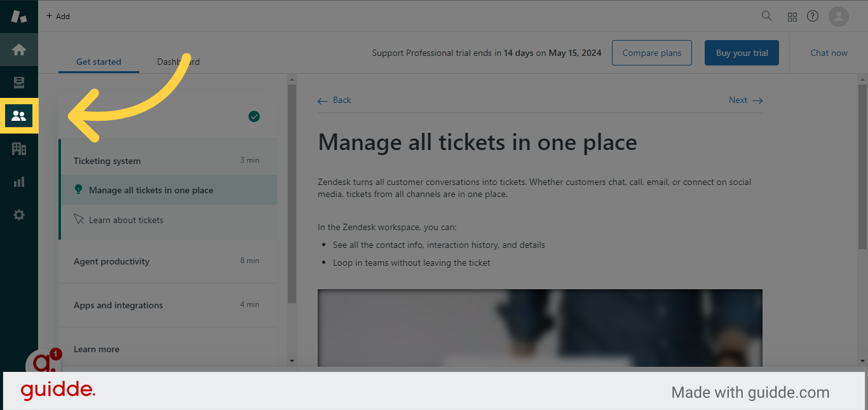This screenshot has width=868, height=410.
Task: Select the Reporting icon in the sidebar
Action: pos(19,182)
